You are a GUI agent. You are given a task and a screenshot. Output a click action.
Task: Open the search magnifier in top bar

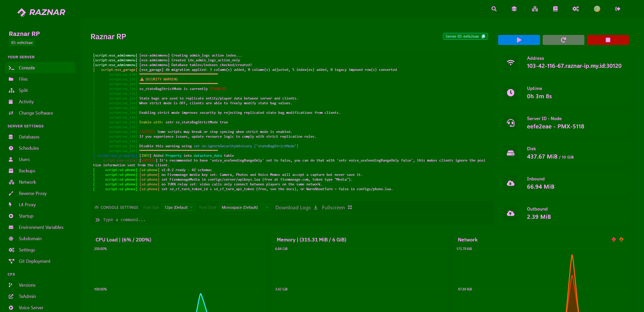[494, 9]
